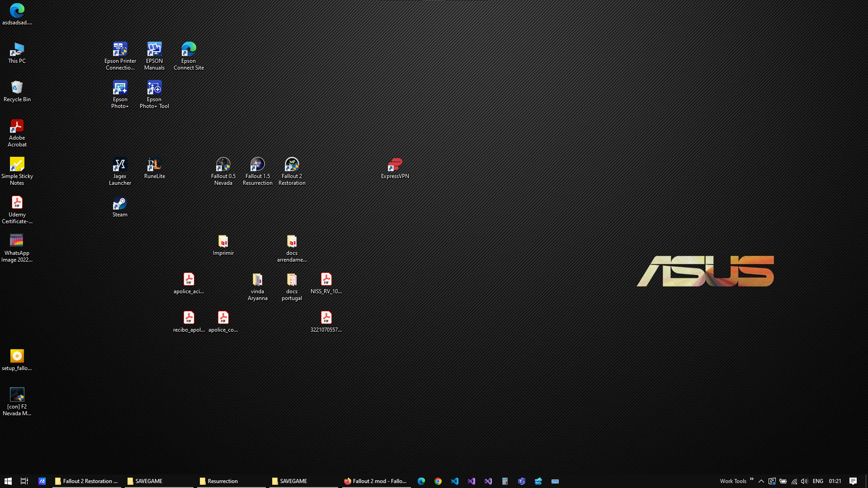Select the This PC desktop icon
This screenshot has width=868, height=488.
[x=17, y=52]
